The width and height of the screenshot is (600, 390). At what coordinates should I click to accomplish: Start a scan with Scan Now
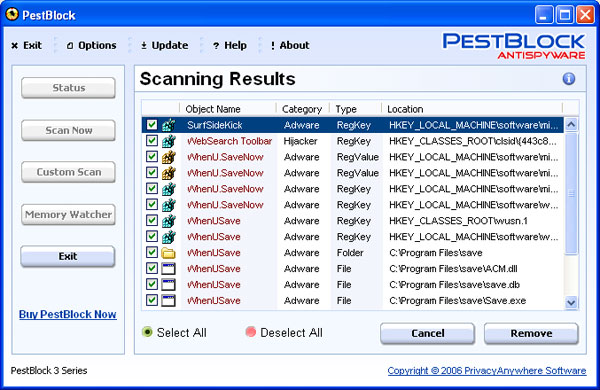[x=68, y=131]
